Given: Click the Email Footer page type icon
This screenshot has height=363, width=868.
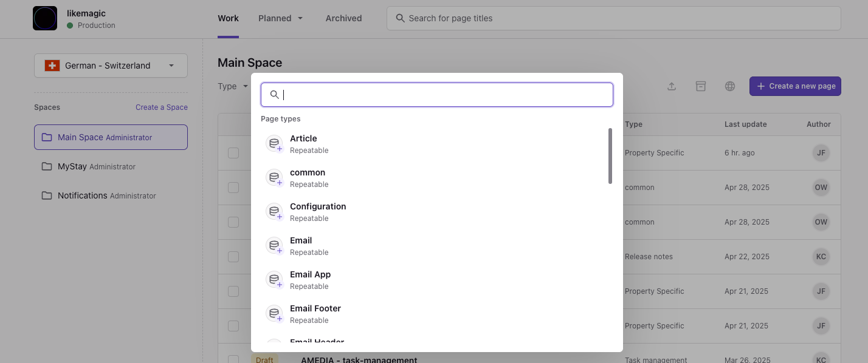Looking at the screenshot, I should [x=275, y=314].
